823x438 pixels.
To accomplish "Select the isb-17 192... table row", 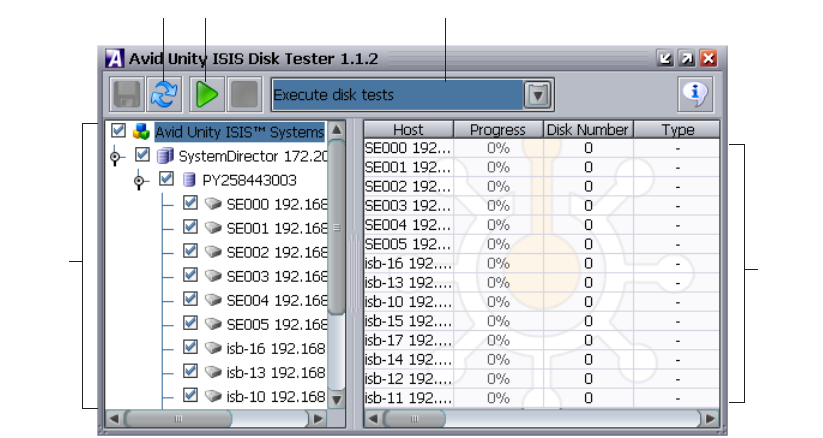I will pos(542,340).
